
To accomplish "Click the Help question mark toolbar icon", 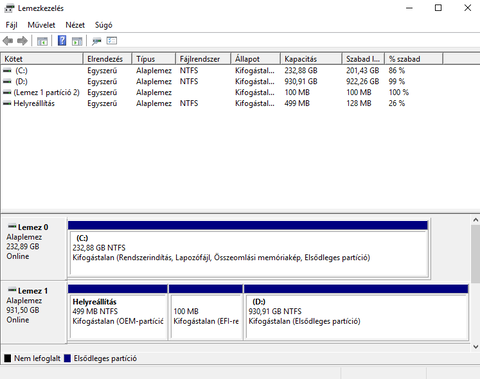I will coord(62,41).
